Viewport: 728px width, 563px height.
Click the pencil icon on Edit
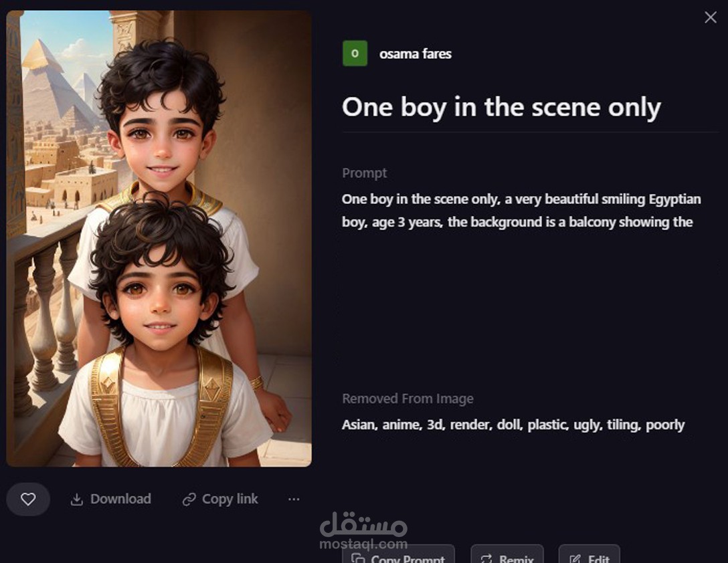pos(575,558)
